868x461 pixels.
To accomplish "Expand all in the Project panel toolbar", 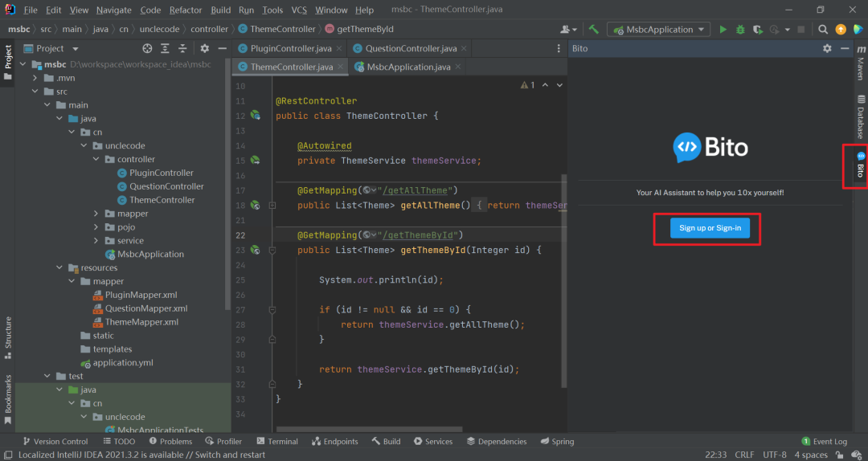I will coord(165,49).
